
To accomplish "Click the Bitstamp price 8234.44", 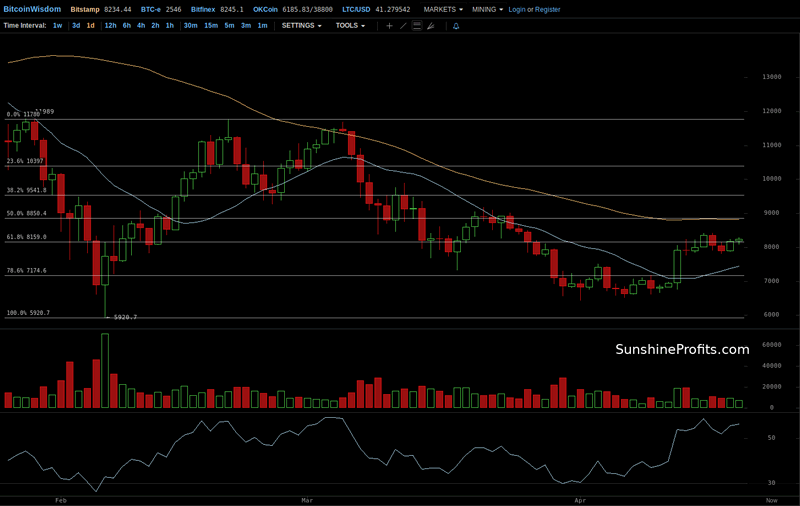I will click(x=117, y=10).
